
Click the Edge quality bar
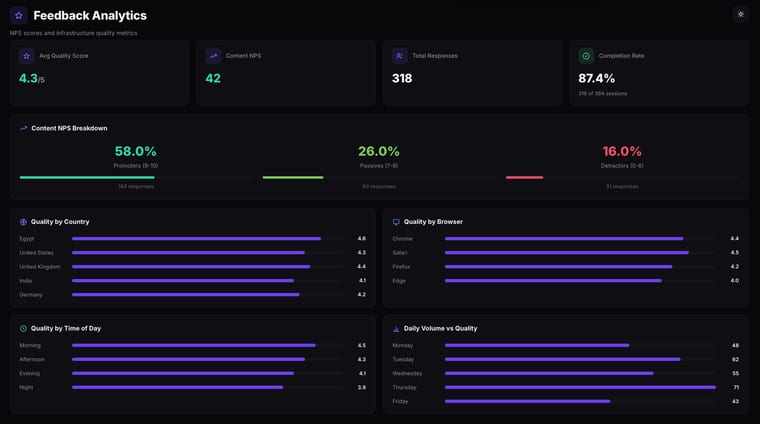[x=553, y=281]
